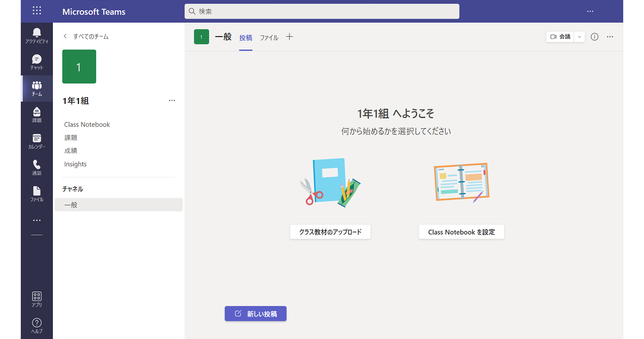The height and width of the screenshot is (339, 644).
Task: Open Assignments (課題) sidebar icon
Action: [x=37, y=115]
